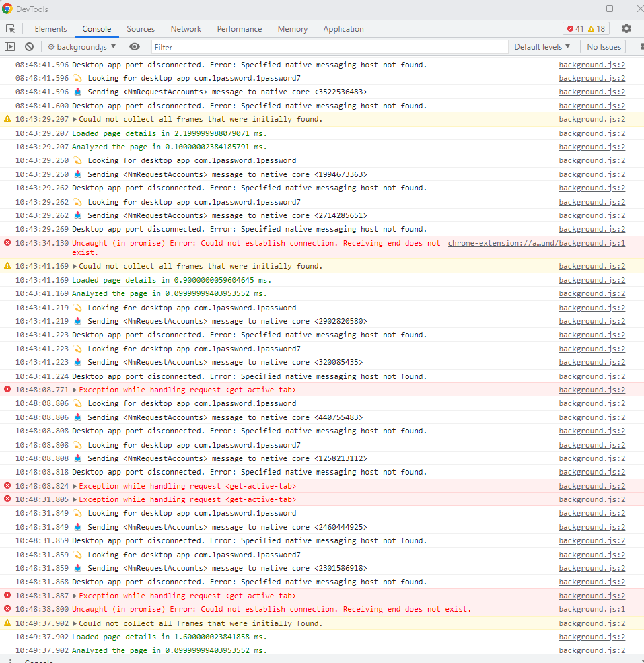
Task: Open the Performance tab
Action: click(240, 29)
